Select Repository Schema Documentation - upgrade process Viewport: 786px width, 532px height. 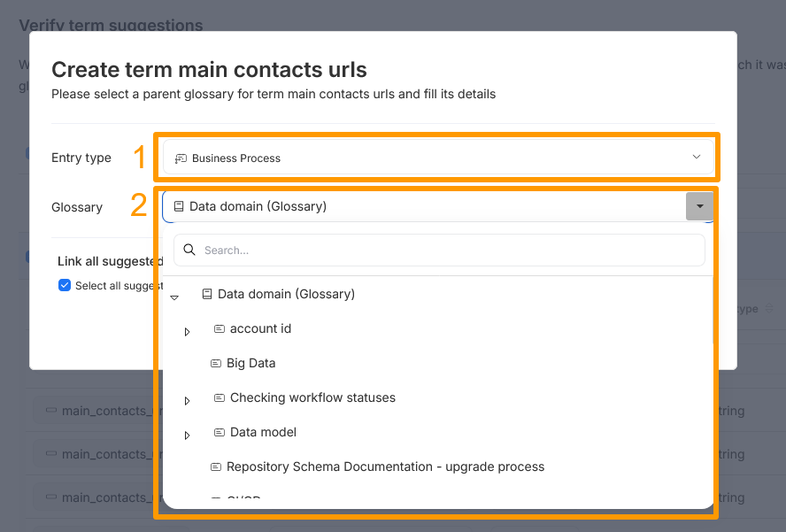click(x=385, y=466)
